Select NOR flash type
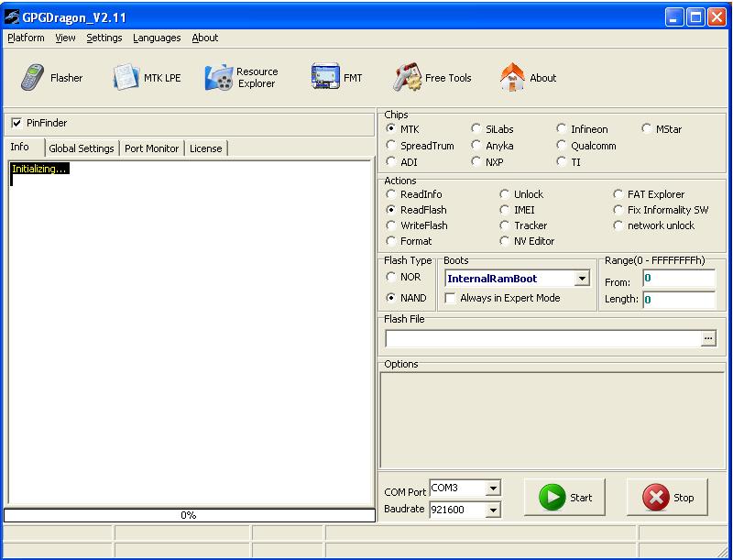 coord(391,277)
